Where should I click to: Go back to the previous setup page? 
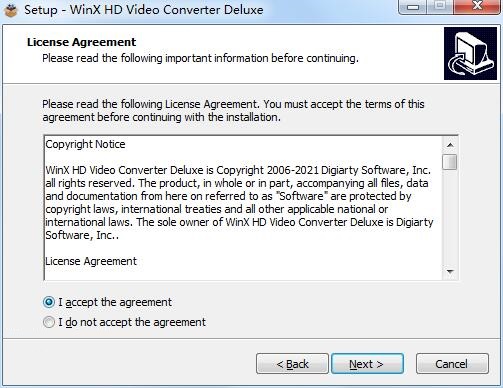(292, 364)
